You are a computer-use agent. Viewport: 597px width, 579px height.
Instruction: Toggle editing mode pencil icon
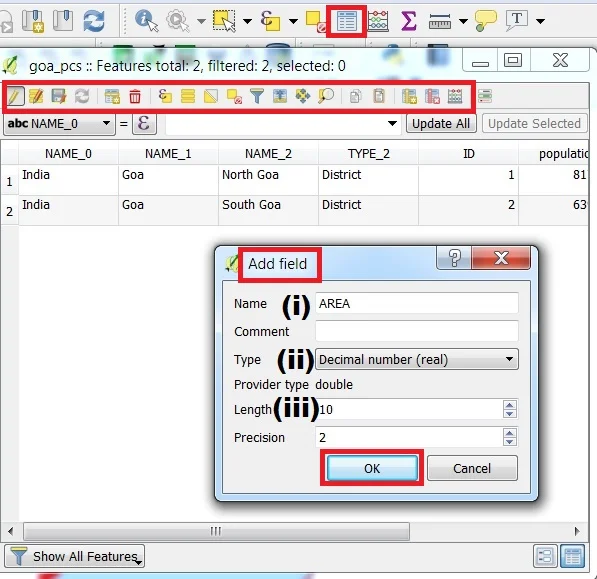[15, 96]
